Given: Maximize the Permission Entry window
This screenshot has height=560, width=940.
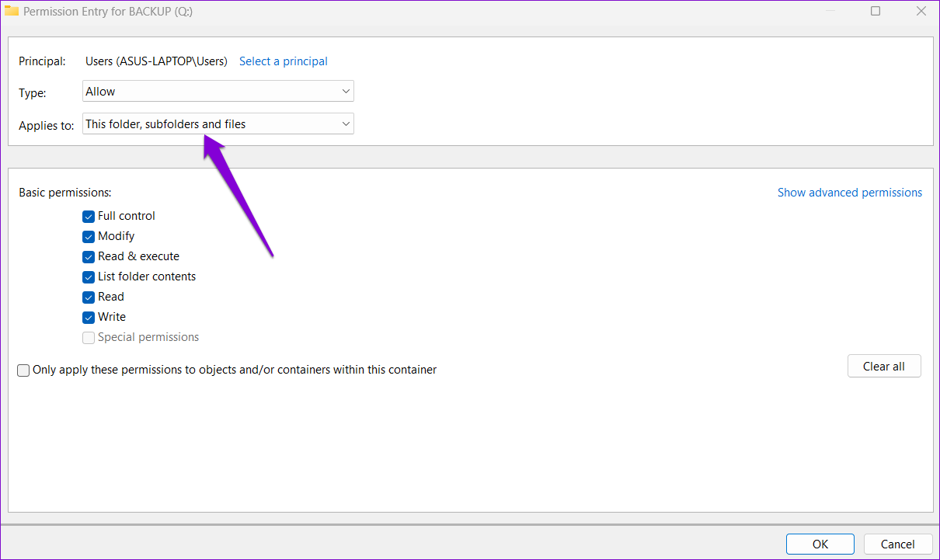Looking at the screenshot, I should coord(876,12).
